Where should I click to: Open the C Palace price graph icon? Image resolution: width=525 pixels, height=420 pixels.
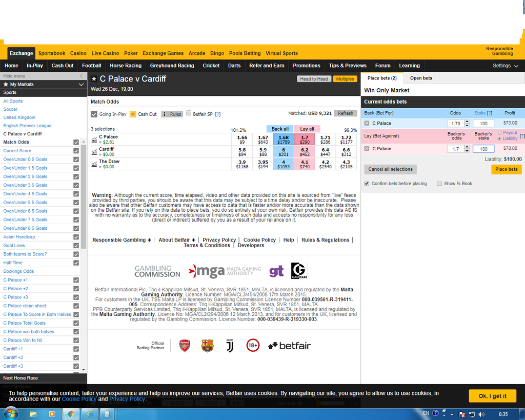94,139
